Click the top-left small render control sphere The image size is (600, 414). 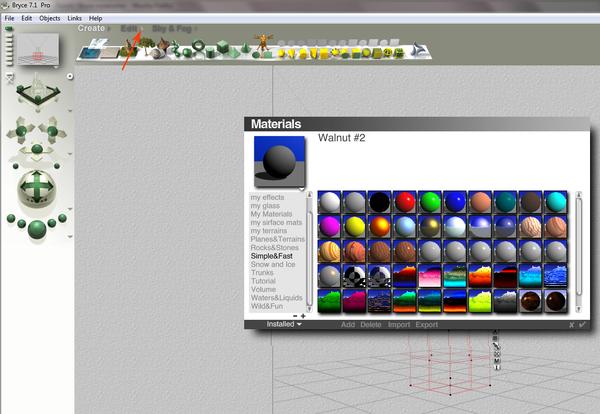point(11,218)
